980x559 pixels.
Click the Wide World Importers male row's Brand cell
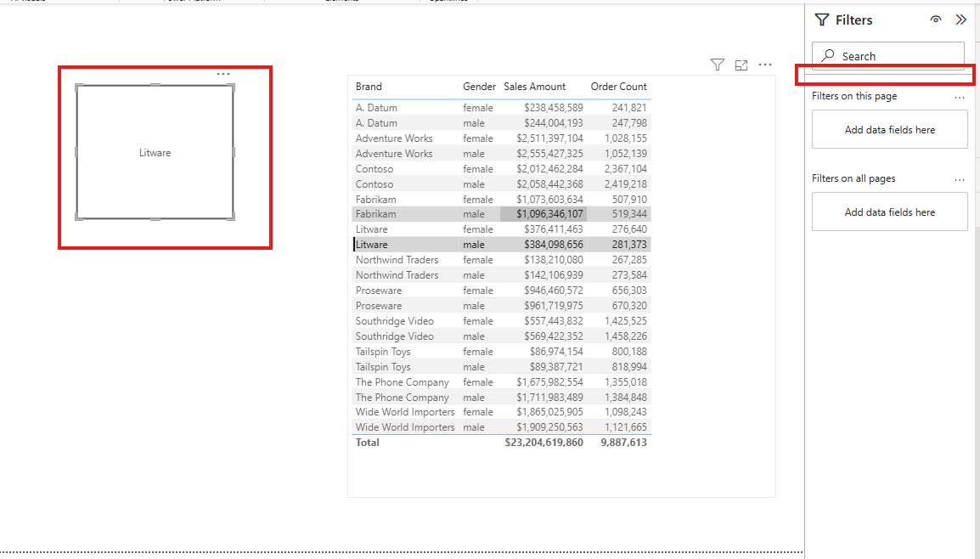click(x=405, y=427)
